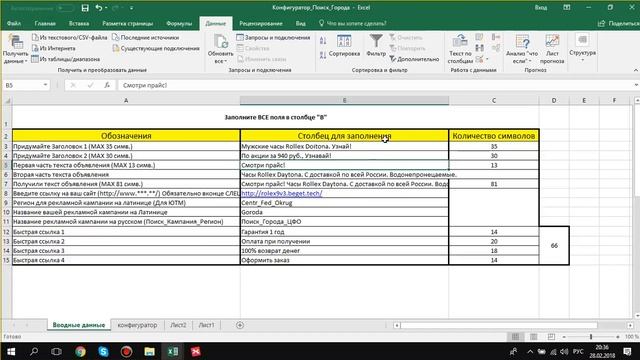Image resolution: width=640 pixels, height=360 pixels.
Task: Open the Windows Start menu
Action: 11,351
